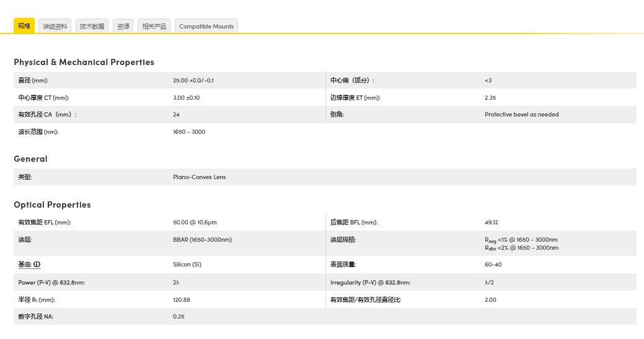Image resolution: width=644 pixels, height=339 pixels.
Task: Click the BBAR (1650-3000nm) coating value
Action: click(x=202, y=240)
